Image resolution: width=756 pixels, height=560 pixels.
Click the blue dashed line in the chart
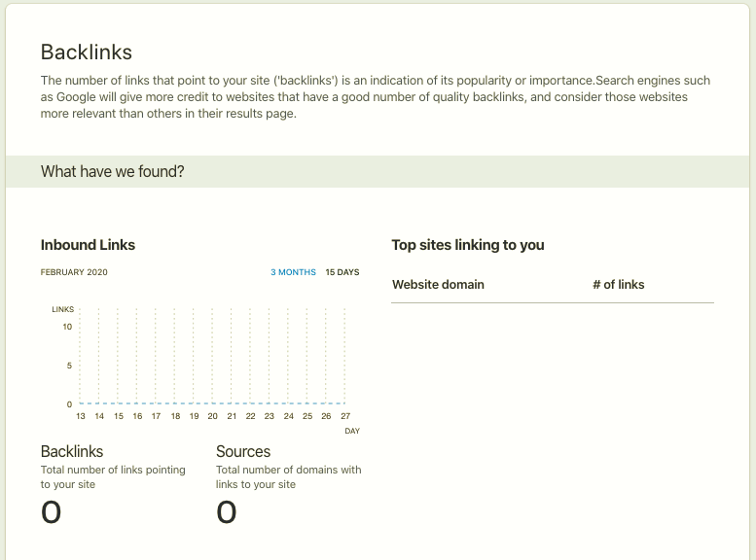click(212, 402)
